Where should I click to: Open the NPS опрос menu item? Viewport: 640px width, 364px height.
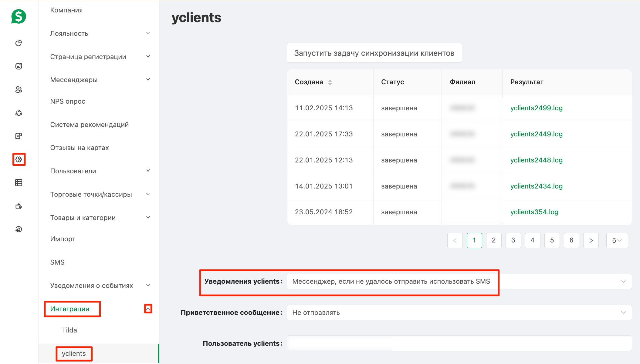coord(68,101)
